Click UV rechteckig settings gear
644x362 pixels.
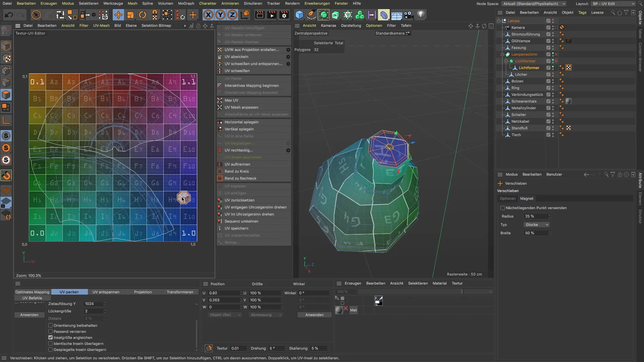[288, 150]
